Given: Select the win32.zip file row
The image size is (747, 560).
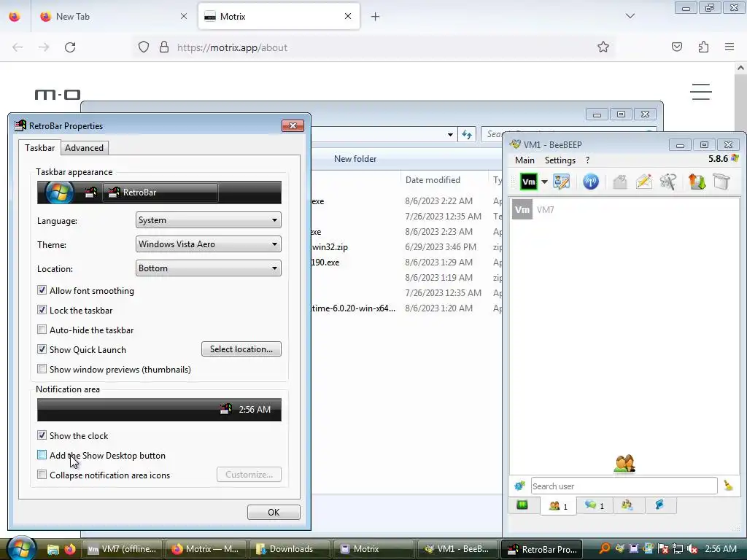Looking at the screenshot, I should click(x=405, y=247).
